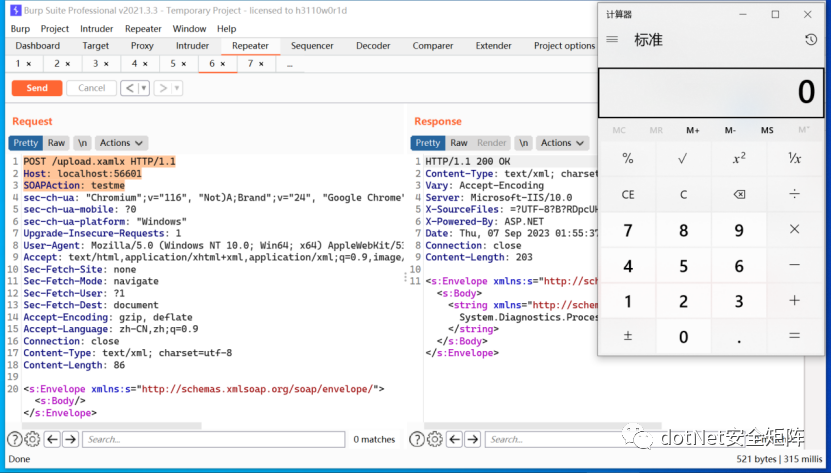
Task: Toggle Pretty view in Response panel
Action: click(428, 143)
